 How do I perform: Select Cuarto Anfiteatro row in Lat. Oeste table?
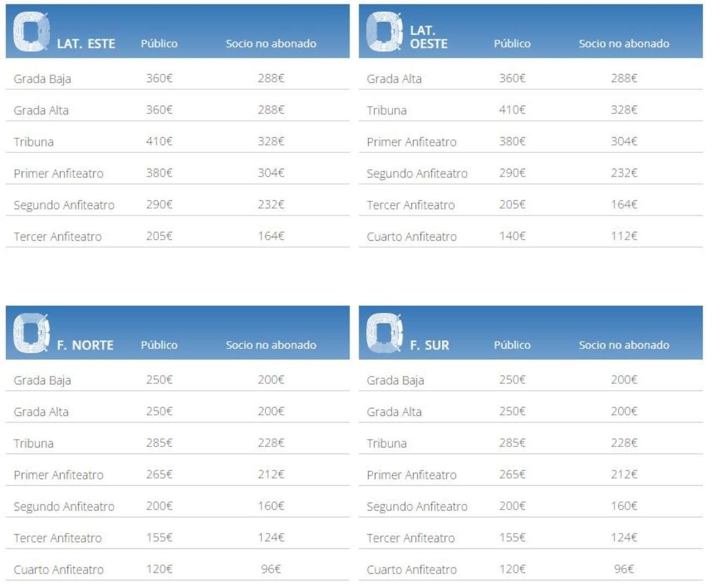point(411,237)
